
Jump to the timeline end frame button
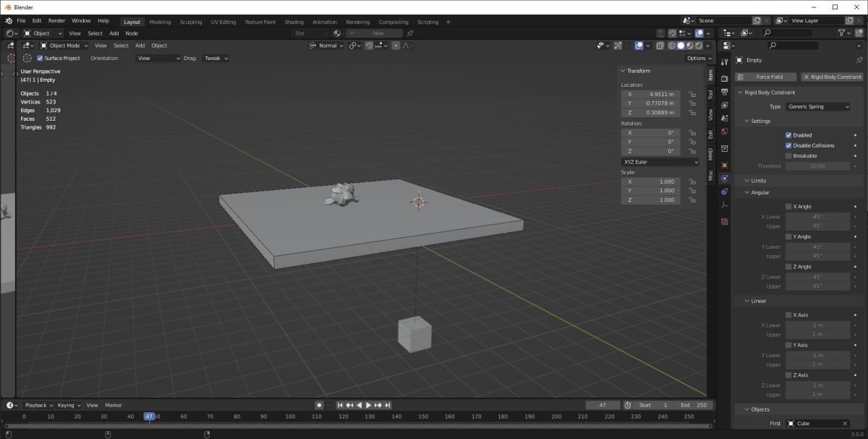pyautogui.click(x=388, y=405)
